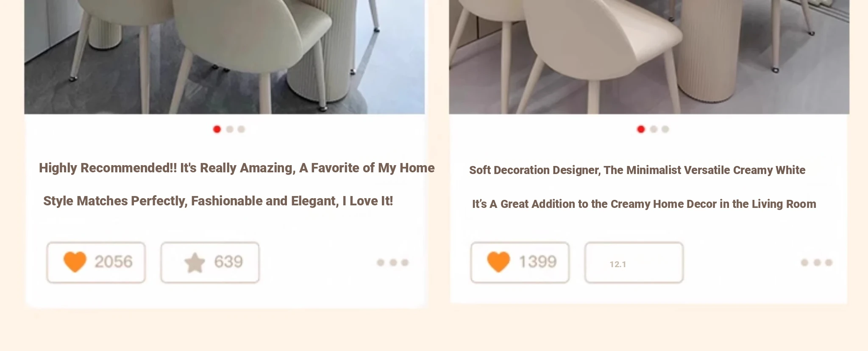Screen dimensions: 868x351
Task: Open the "Highly Recommended!!" review title
Action: 237,168
